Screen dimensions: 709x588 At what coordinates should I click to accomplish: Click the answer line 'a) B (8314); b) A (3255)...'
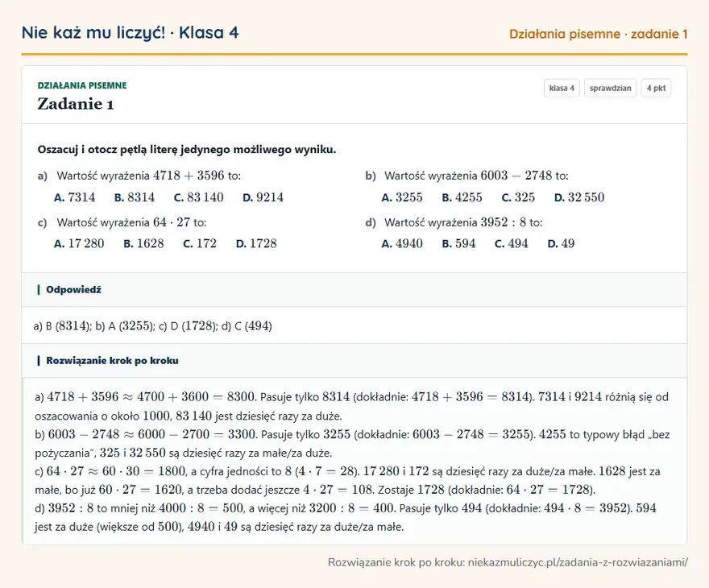pos(153,326)
